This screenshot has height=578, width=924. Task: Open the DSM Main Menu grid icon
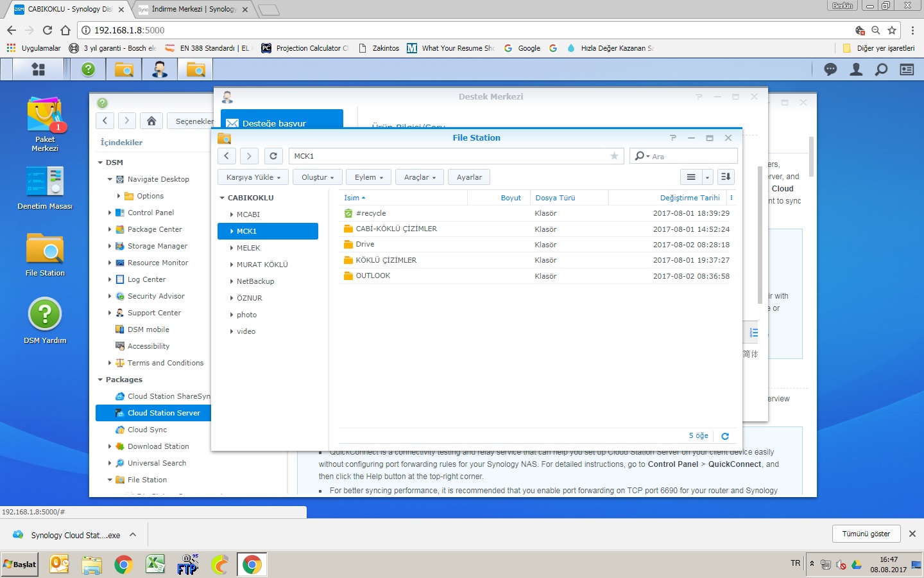38,69
